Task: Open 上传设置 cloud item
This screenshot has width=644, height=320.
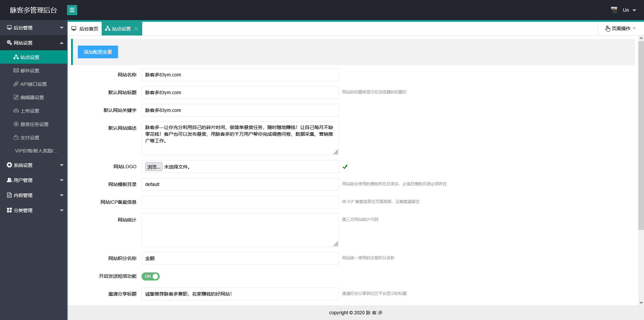Action: coord(30,111)
